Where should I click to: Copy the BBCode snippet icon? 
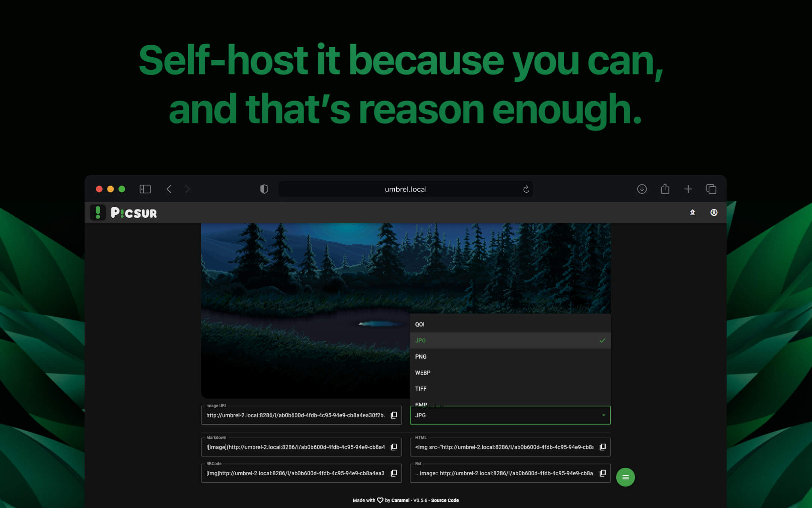(394, 473)
